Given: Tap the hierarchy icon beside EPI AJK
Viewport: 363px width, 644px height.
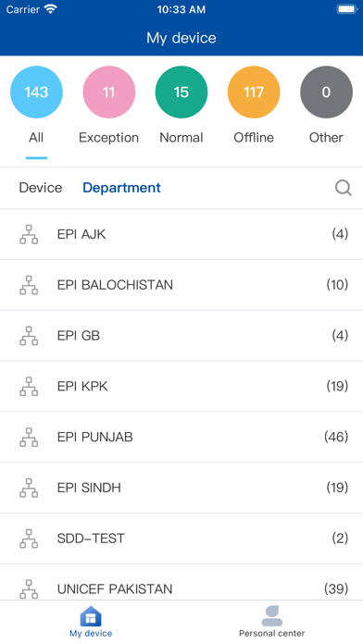Looking at the screenshot, I should (x=29, y=234).
